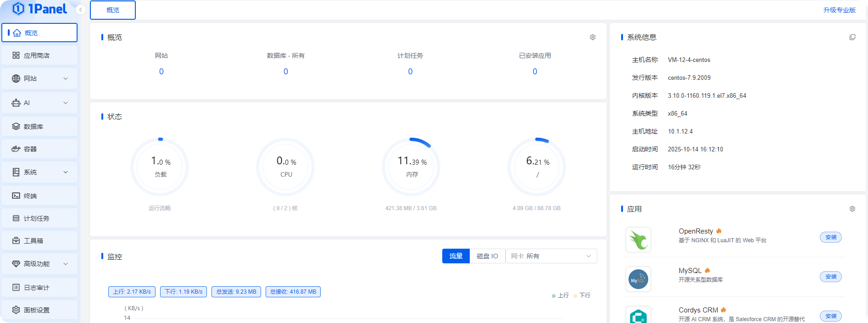The width and height of the screenshot is (868, 323).
Task: Click the memory usage 421.38 MB / 3.61 GB
Action: [411, 208]
